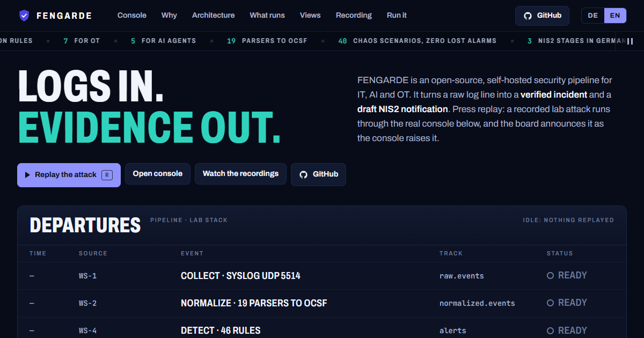Viewport: 644px width, 338px height.
Task: Click the FENGARDE shield logo icon
Action: click(x=24, y=16)
